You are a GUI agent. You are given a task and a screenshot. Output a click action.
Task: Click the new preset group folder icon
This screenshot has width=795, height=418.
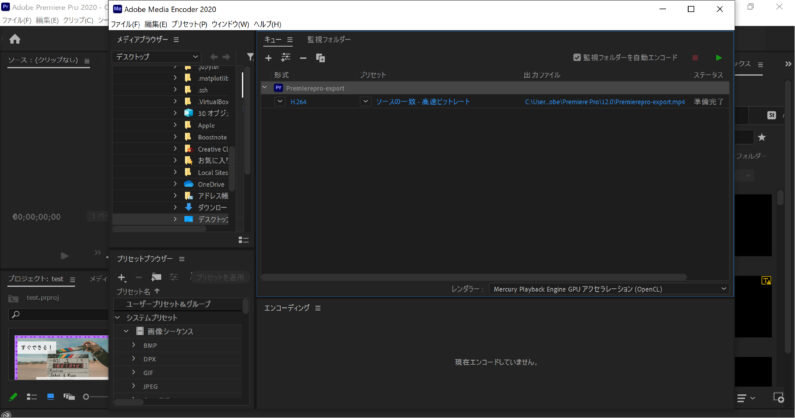(156, 277)
